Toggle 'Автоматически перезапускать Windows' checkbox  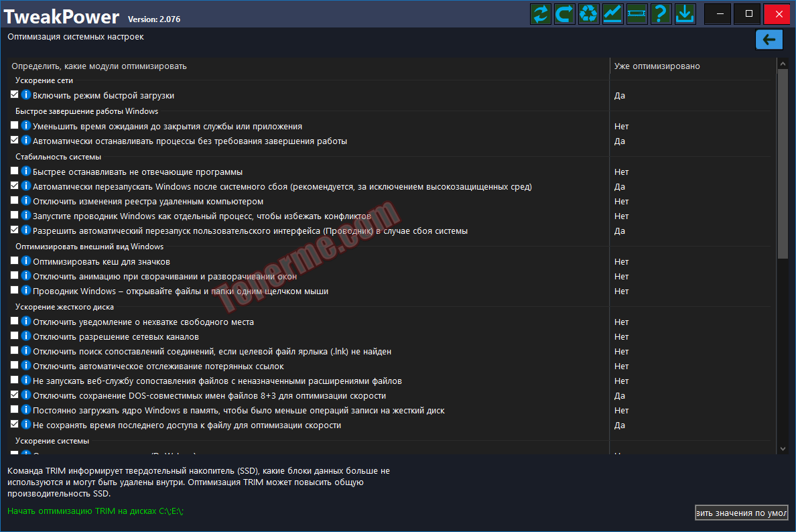click(x=14, y=186)
